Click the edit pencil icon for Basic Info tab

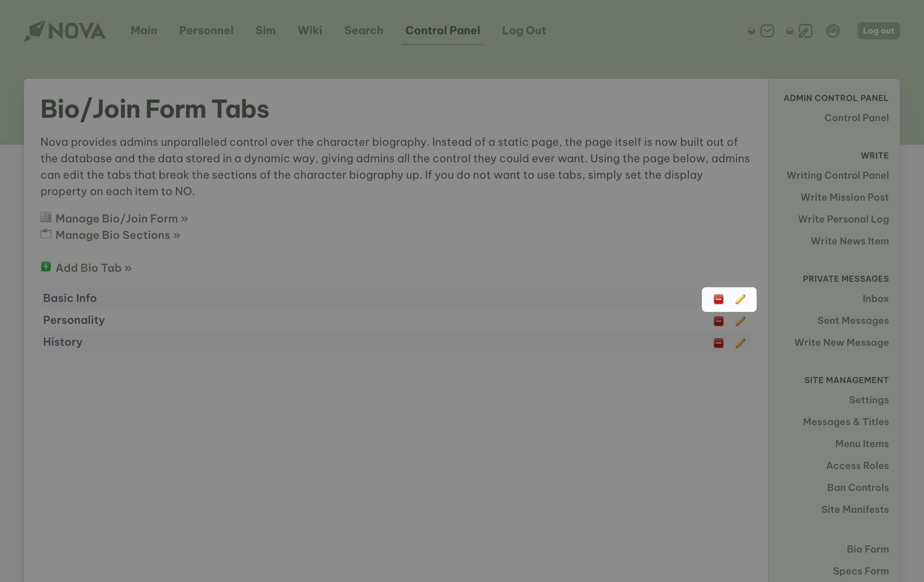point(740,299)
